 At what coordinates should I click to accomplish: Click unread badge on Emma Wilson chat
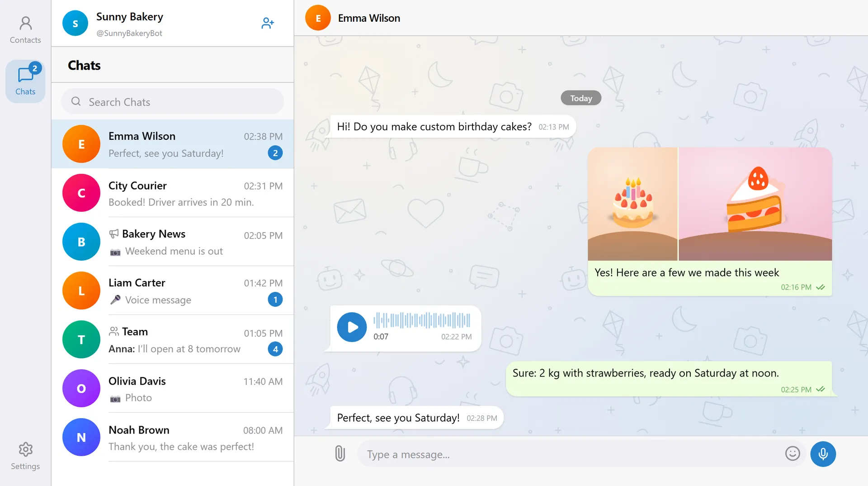click(x=275, y=153)
